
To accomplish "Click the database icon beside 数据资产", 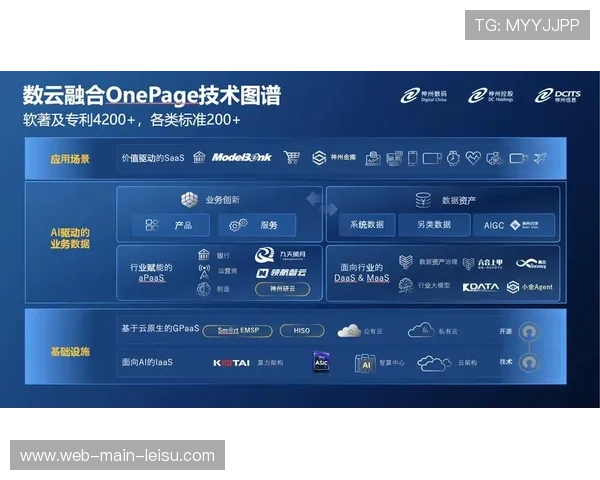I will (x=424, y=200).
